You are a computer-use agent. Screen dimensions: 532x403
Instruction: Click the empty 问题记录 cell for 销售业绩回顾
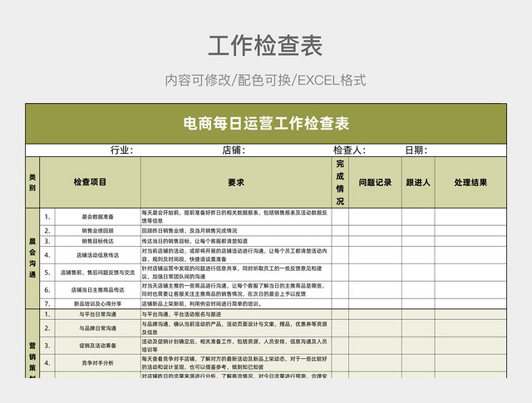375,231
